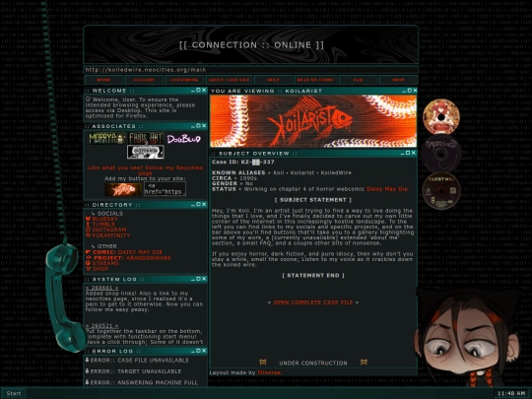Image resolution: width=532 pixels, height=399 pixels.
Task: Open the GUESTBOOK navigation button
Action: pos(184,80)
